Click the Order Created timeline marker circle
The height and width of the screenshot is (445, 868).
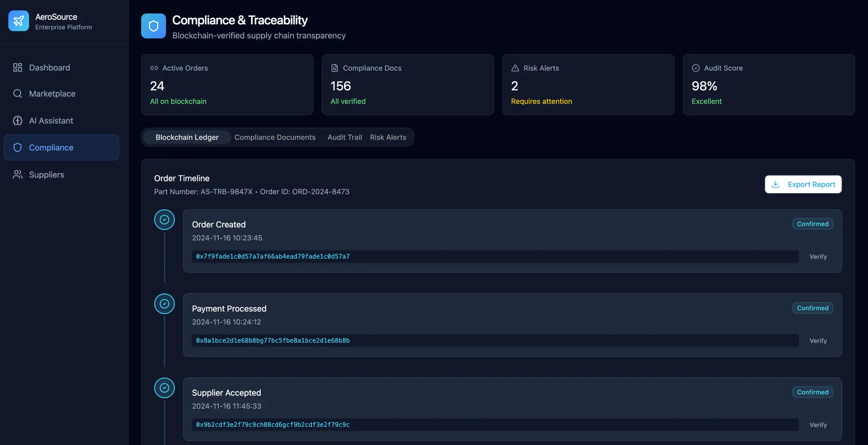164,220
